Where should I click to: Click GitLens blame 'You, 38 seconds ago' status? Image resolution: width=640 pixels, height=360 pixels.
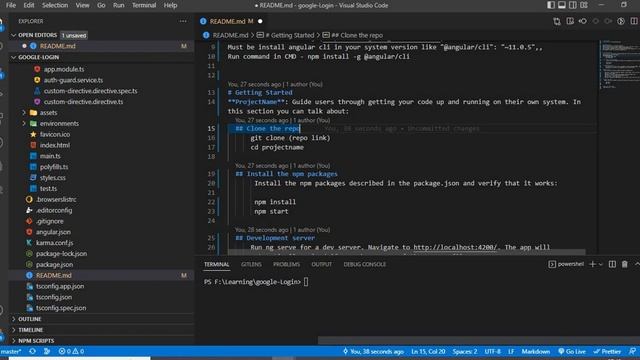[373, 351]
